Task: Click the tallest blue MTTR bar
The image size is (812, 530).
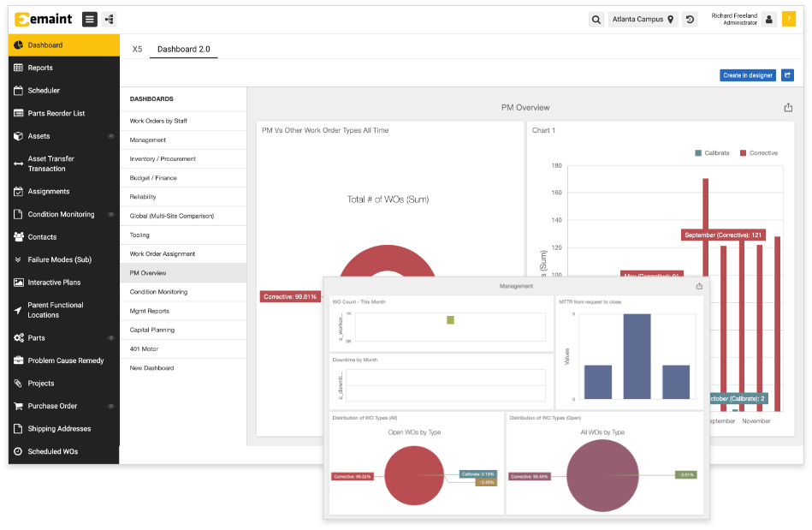Action: [637, 356]
